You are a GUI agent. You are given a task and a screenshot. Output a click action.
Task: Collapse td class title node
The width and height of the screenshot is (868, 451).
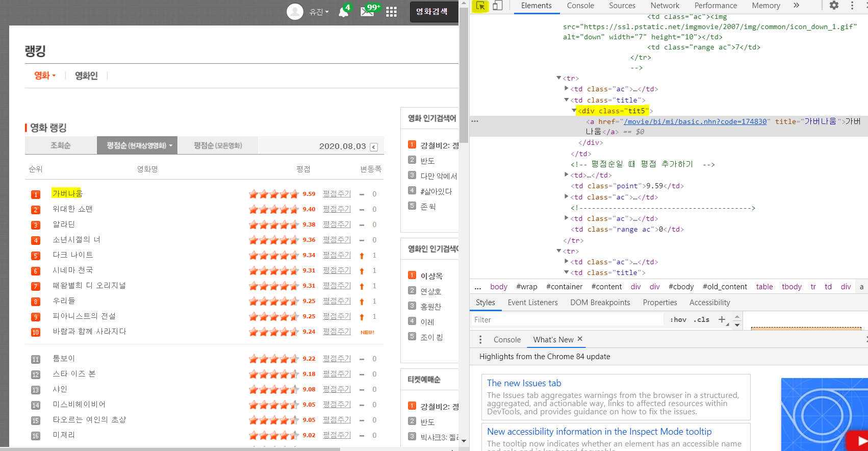(567, 100)
